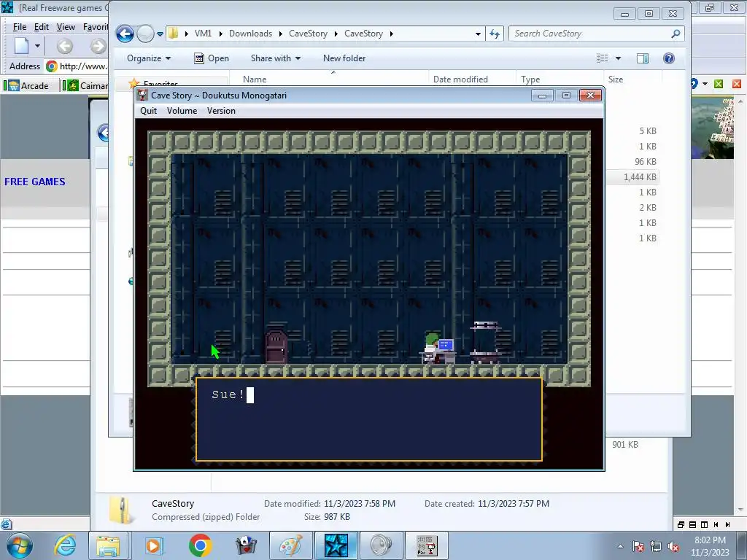Toggle the Explorer preview pane icon
Image resolution: width=747 pixels, height=560 pixels.
coord(642,58)
